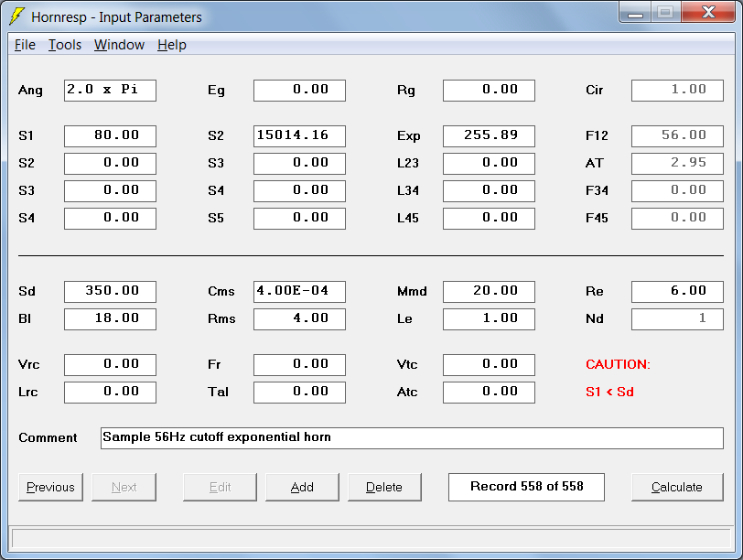Minimize the Hornresp window

tap(635, 13)
